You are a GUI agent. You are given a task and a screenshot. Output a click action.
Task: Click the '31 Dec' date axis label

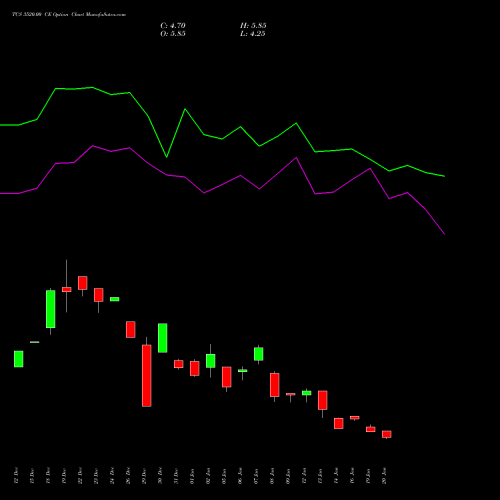176,476
